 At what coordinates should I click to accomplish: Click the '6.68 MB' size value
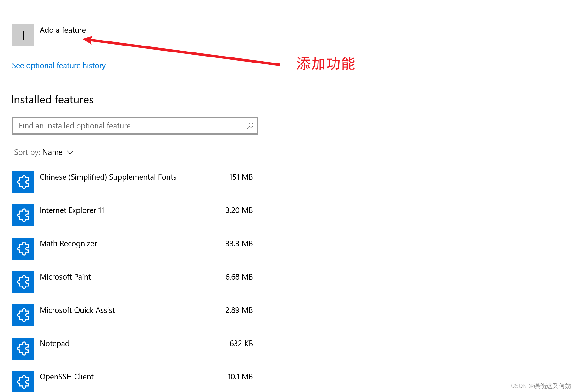(239, 277)
